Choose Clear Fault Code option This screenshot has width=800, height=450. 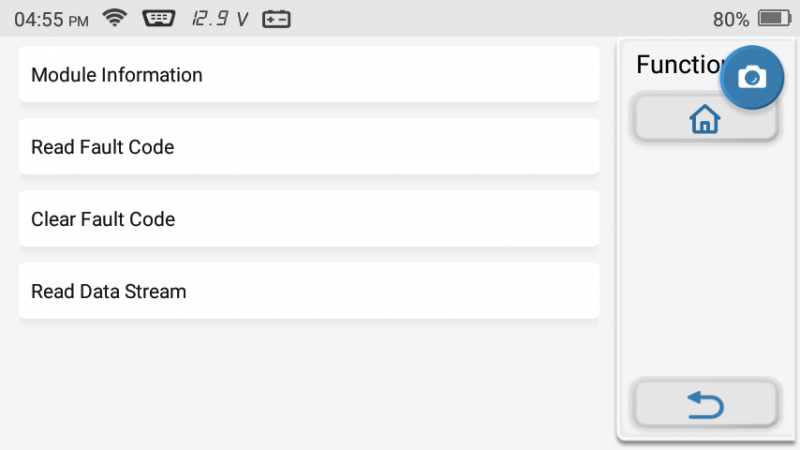point(309,219)
